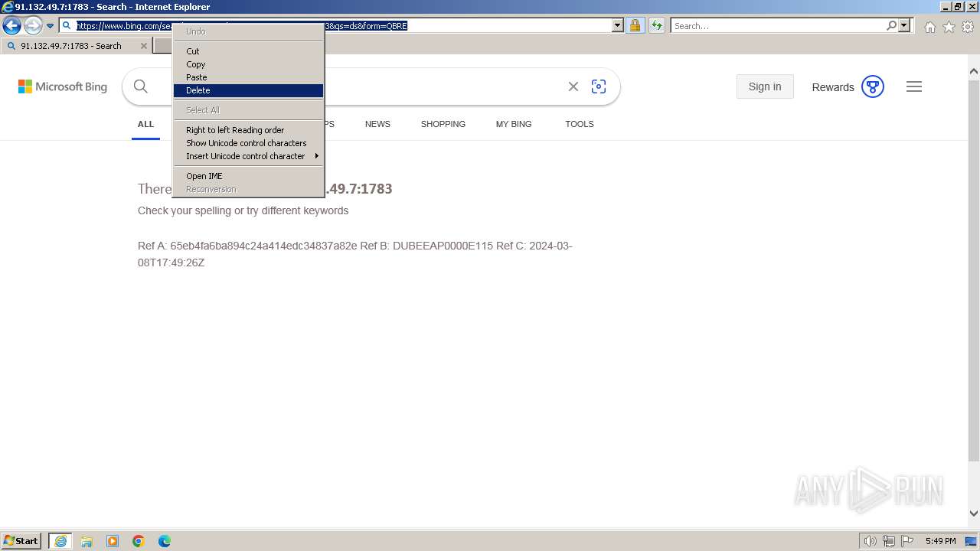Select the ALL results tab

tap(145, 124)
